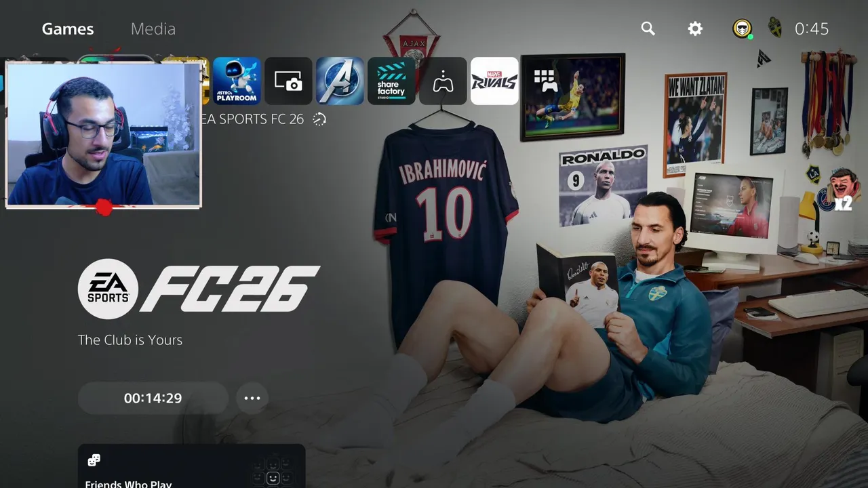Open the Media Gallery camera tile
The width and height of the screenshot is (868, 488).
[288, 81]
